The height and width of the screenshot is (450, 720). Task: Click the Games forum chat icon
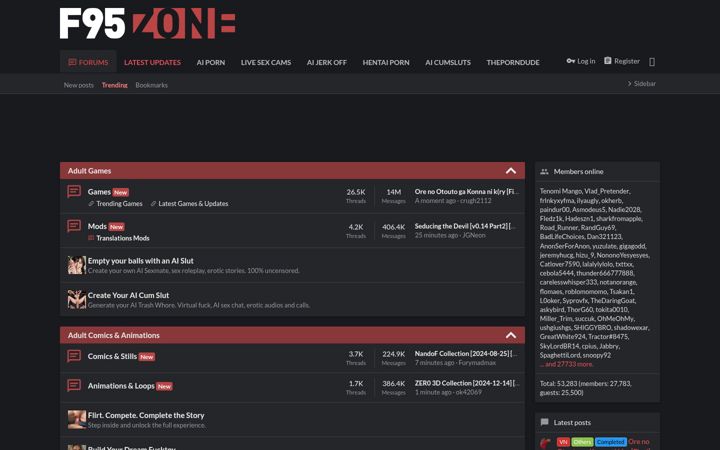click(x=74, y=191)
